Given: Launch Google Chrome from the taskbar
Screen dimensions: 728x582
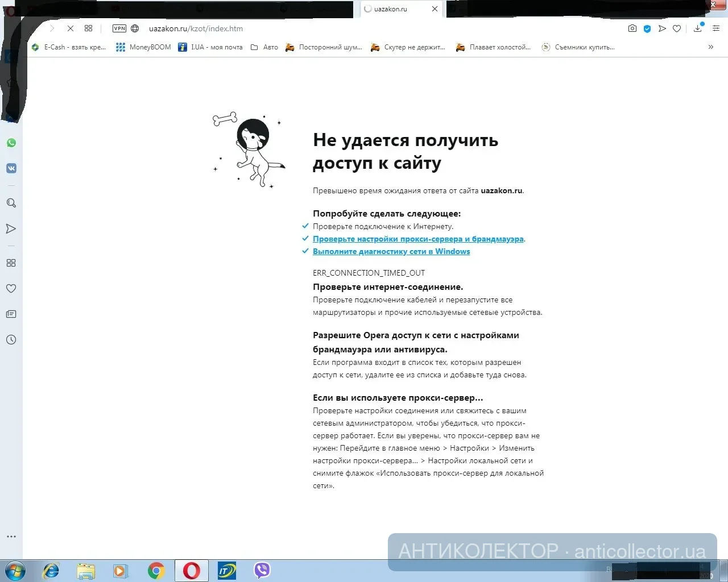Looking at the screenshot, I should click(156, 571).
